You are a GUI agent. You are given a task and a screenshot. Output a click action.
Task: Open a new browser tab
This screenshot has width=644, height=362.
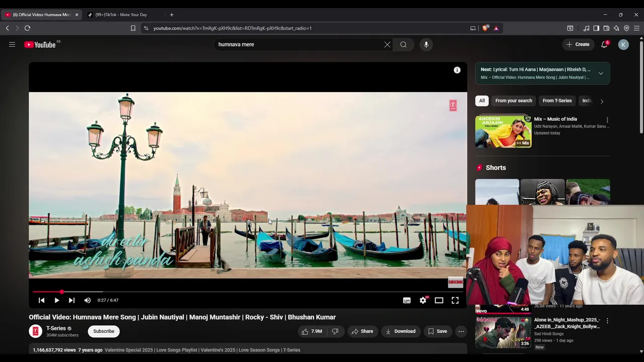pyautogui.click(x=172, y=15)
